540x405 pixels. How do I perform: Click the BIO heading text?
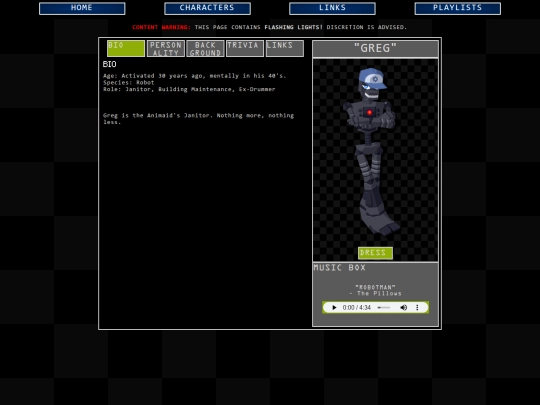[110, 64]
